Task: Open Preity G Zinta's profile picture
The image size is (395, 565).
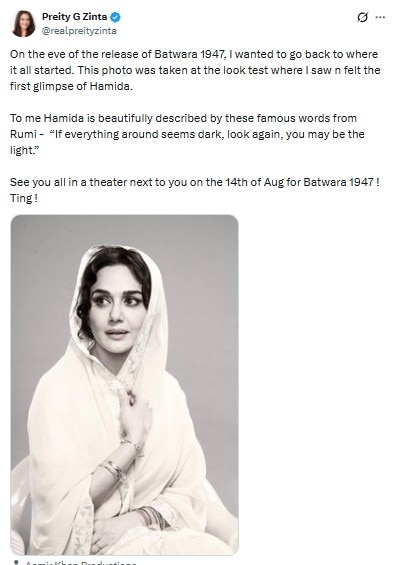Action: tap(23, 23)
